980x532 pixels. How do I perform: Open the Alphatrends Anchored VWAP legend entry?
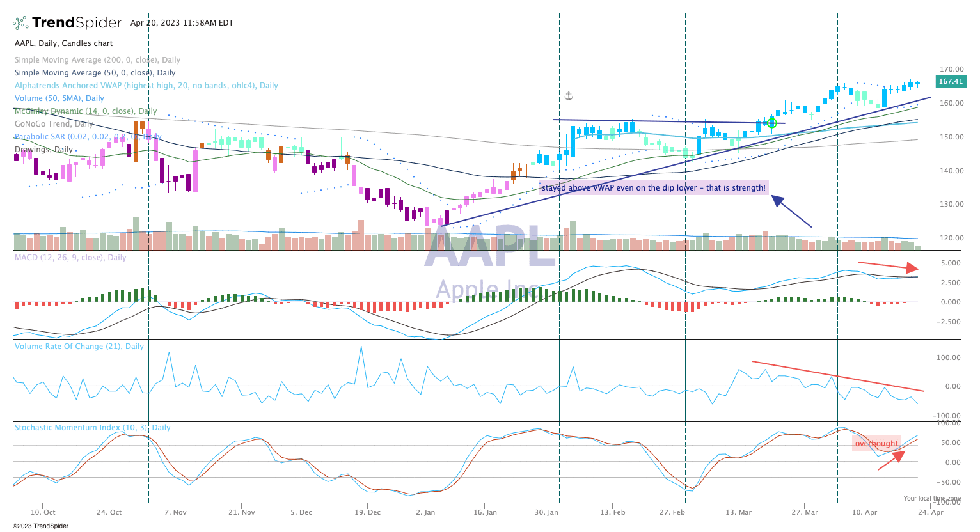(146, 86)
